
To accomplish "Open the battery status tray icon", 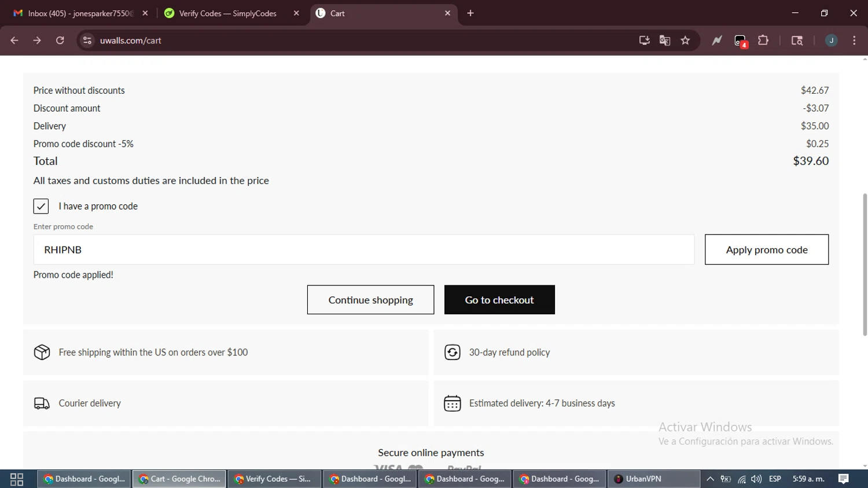I will coord(726,479).
